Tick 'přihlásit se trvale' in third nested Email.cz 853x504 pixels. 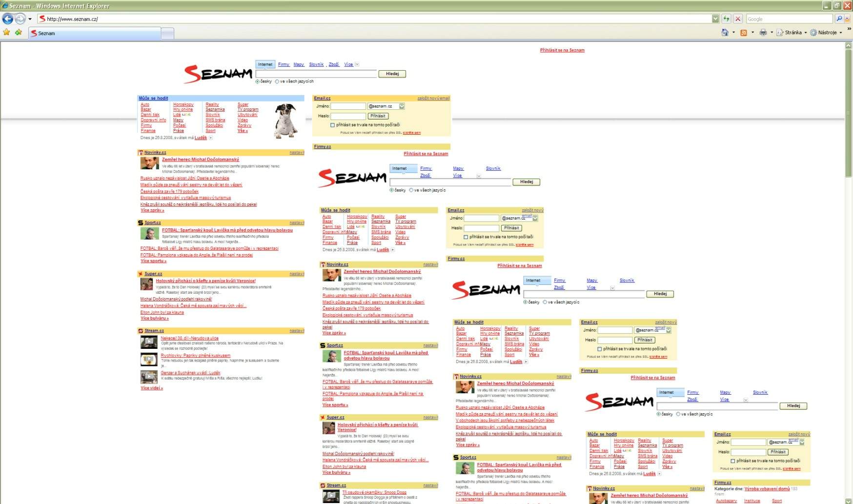click(x=600, y=349)
